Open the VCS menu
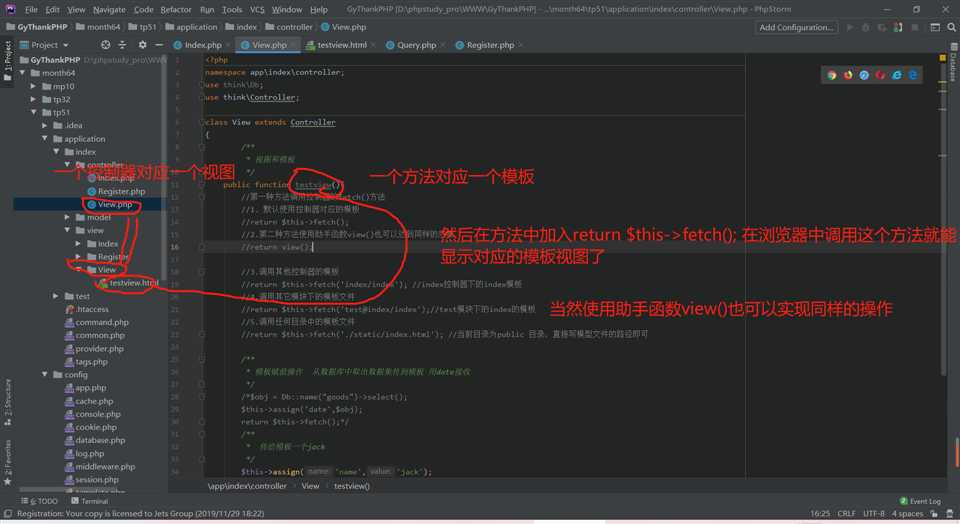 tap(257, 10)
